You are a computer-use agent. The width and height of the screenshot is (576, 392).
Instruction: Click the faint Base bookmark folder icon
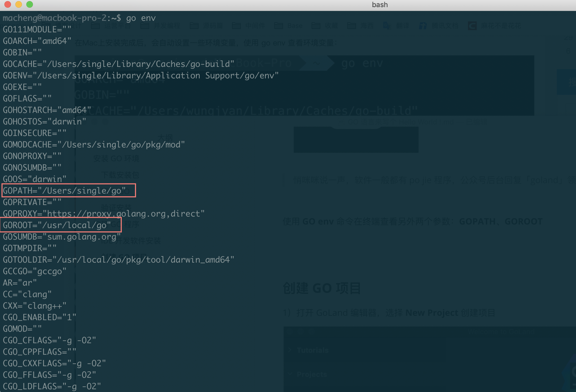[279, 26]
